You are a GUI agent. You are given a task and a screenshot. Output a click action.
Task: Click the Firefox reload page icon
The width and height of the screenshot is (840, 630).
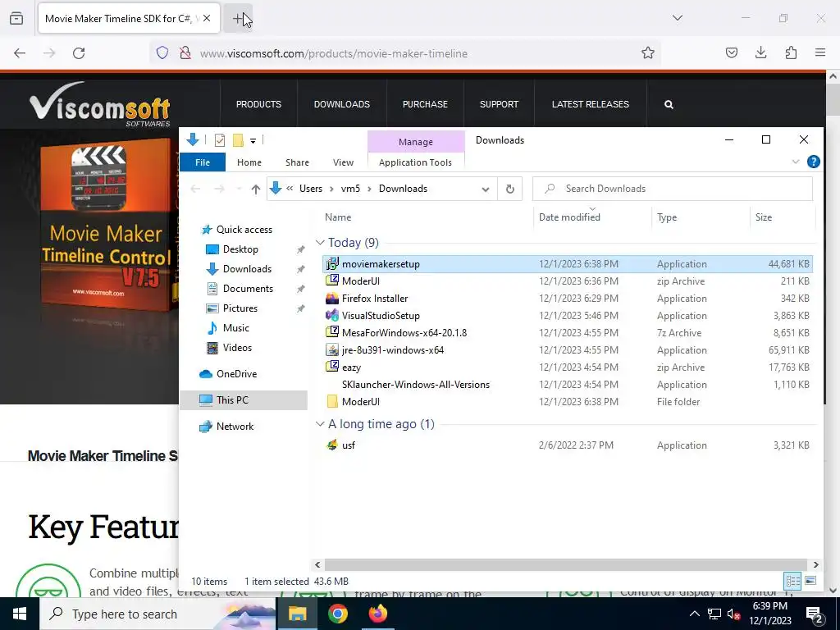[79, 53]
